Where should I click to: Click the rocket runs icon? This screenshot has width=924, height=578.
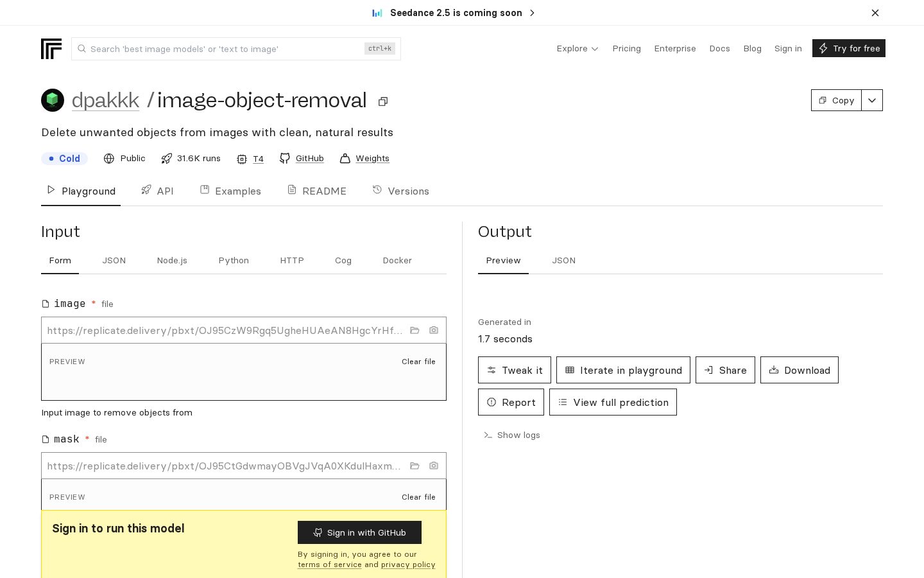166,159
